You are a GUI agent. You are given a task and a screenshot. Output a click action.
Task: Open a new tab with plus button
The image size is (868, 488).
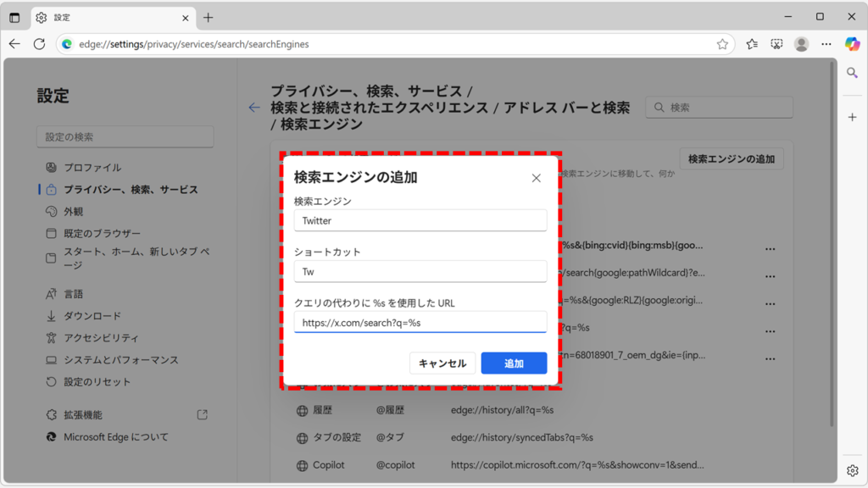[209, 18]
